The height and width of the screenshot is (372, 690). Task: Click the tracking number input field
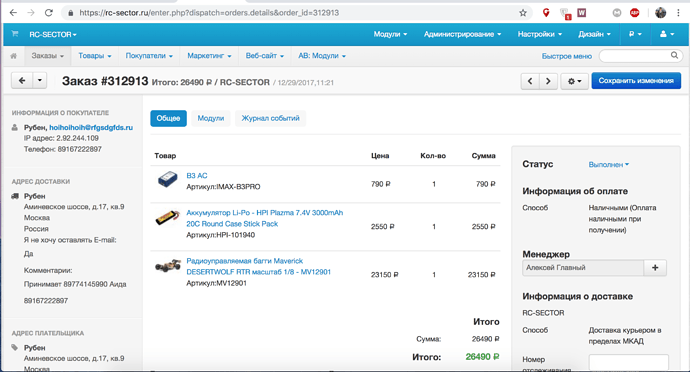pos(628,362)
